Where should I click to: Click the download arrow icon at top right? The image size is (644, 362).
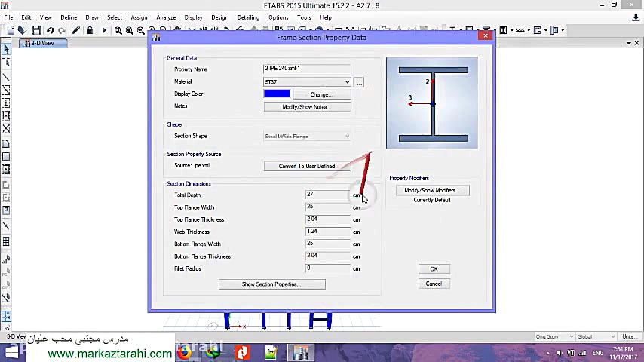click(636, 17)
